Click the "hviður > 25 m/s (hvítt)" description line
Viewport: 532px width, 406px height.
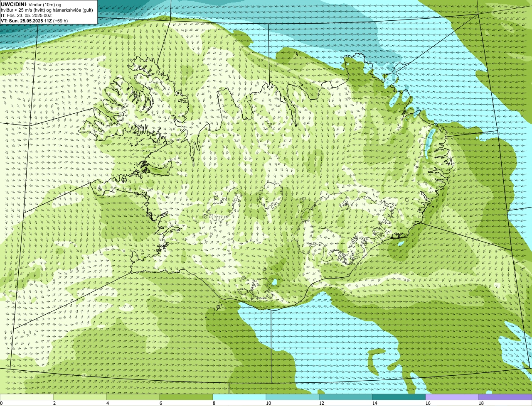(47, 10)
